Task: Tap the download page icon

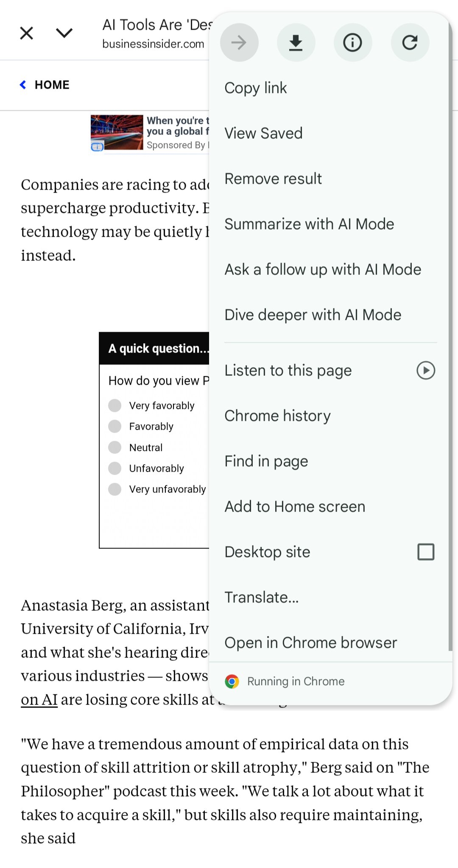Action: [x=296, y=42]
